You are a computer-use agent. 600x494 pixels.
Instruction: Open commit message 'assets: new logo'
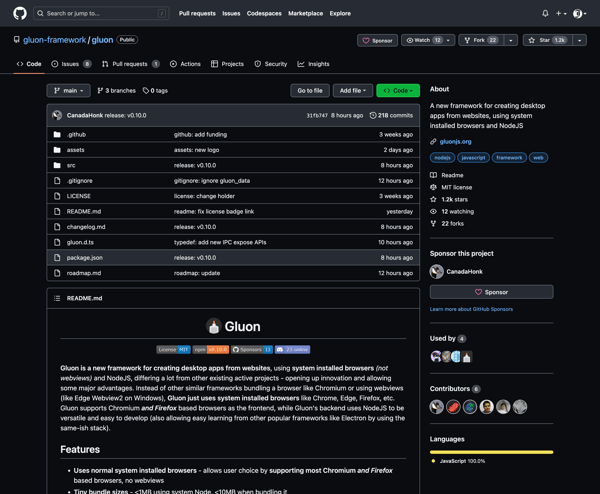pos(196,150)
